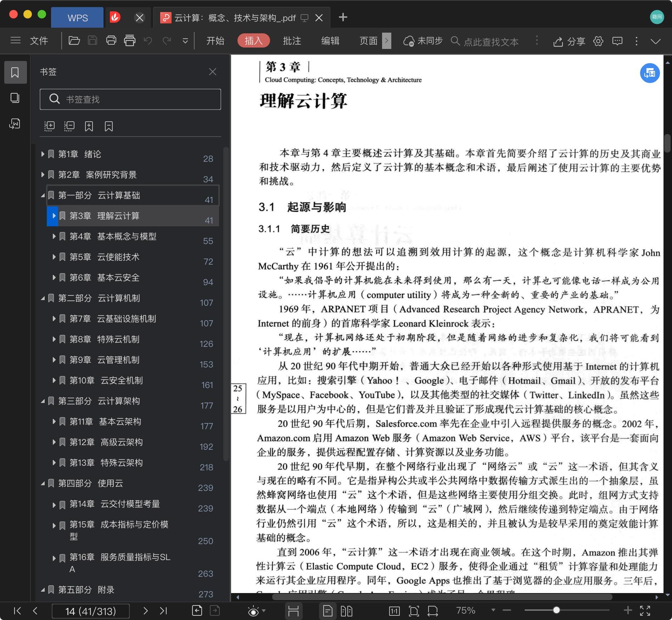Click the floating convert tool button
This screenshot has height=620, width=672.
tap(650, 73)
